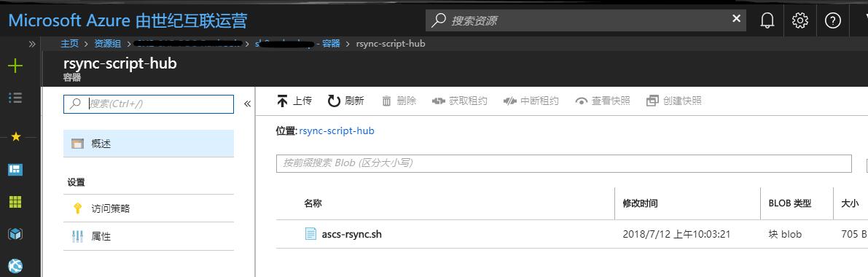This screenshot has height=277, width=868.
Task: Click the 删除 delete button
Action: [x=399, y=101]
